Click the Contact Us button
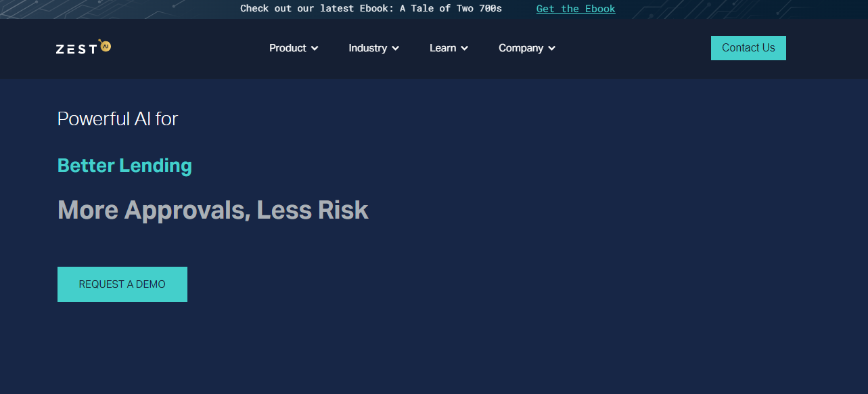This screenshot has height=394, width=868. (748, 48)
